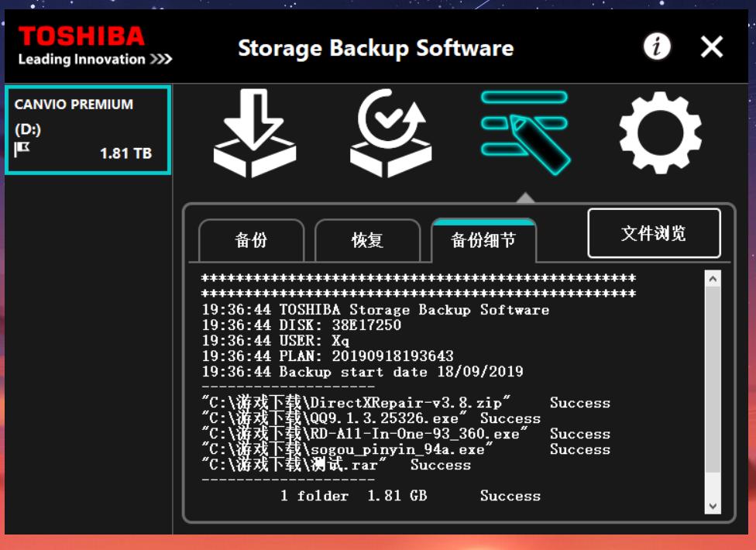
Task: Click the flag icon on the CANVIO PREMIUM drive
Action: [x=22, y=150]
